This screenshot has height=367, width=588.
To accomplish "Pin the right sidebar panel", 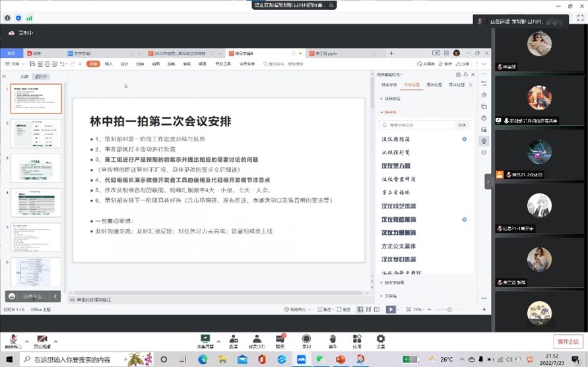I will [x=466, y=75].
